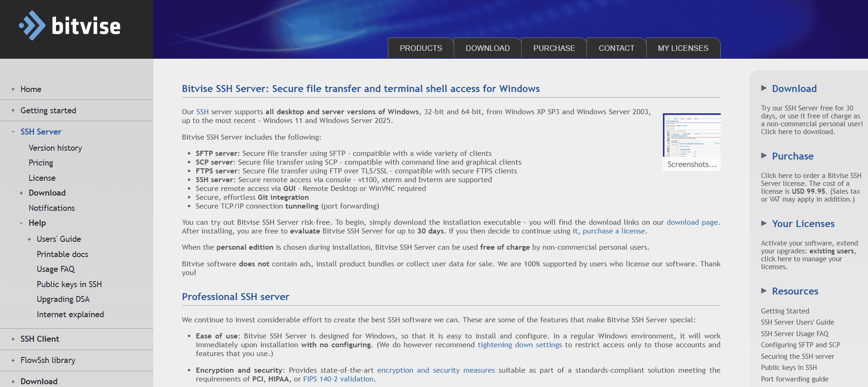Go to the MY LICENSES tab
Screen dimensions: 868x387
[683, 48]
